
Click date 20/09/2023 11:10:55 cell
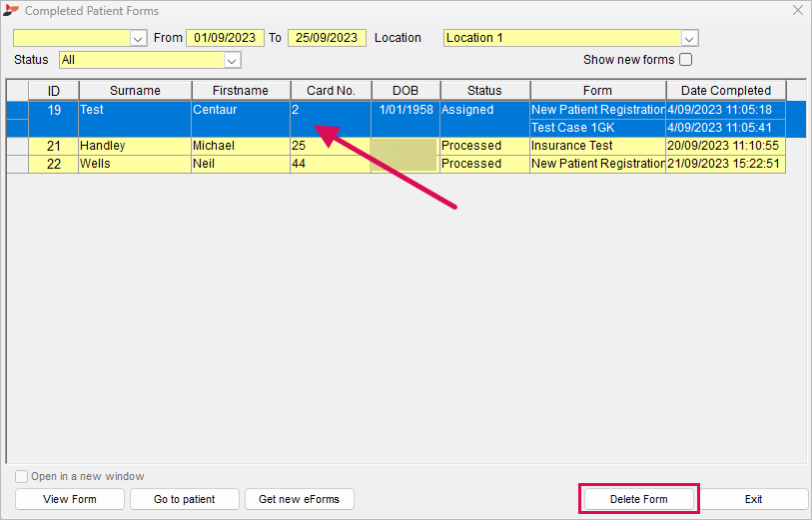(725, 146)
